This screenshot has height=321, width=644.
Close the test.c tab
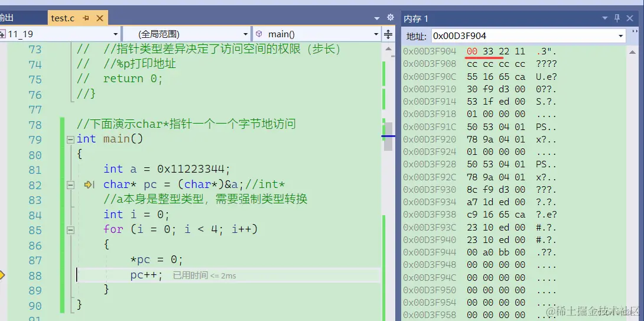point(99,18)
